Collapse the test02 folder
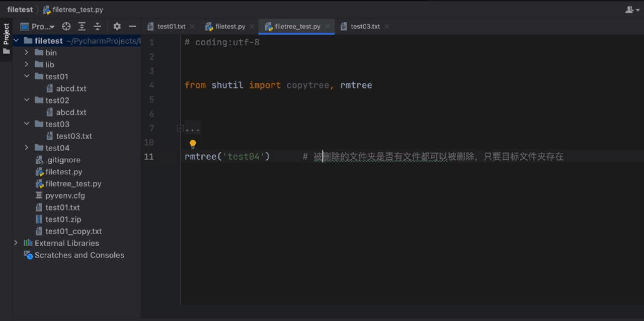 (26, 100)
